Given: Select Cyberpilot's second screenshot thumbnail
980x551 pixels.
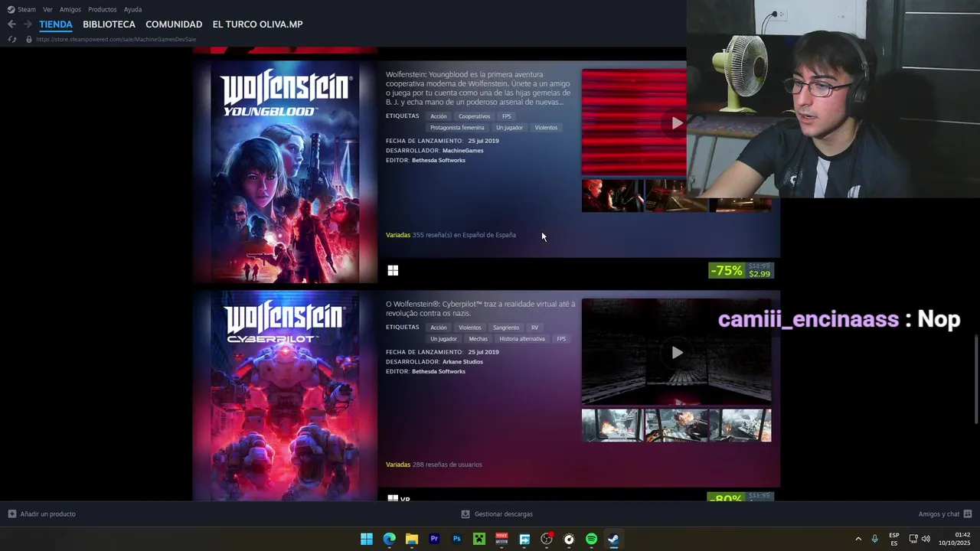Looking at the screenshot, I should point(677,425).
